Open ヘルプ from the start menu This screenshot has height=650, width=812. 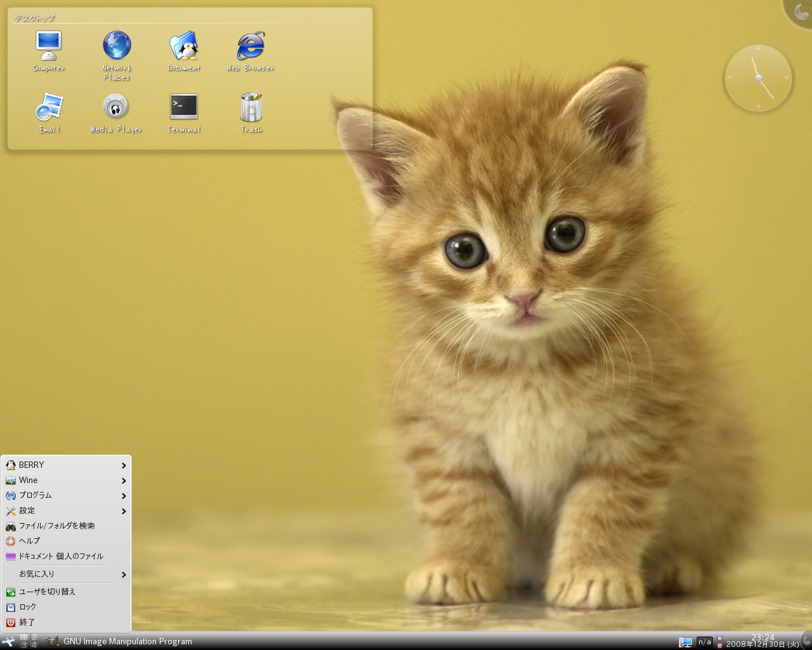(66, 541)
